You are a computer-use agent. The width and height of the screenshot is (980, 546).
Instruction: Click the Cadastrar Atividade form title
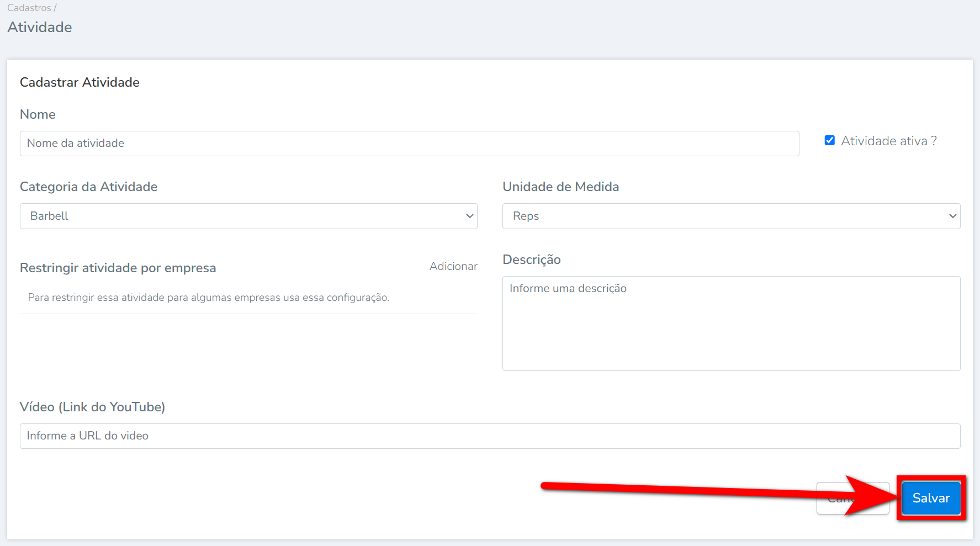point(80,82)
